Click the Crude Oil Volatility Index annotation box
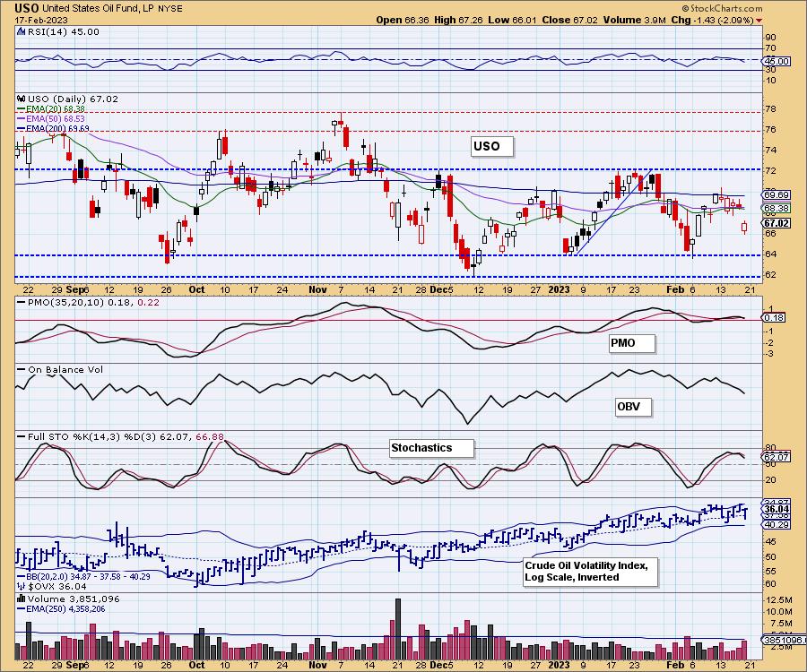 [x=590, y=572]
